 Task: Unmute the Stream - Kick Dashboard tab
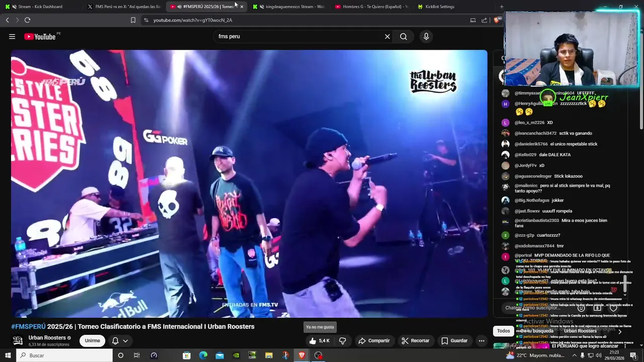tap(14, 7)
